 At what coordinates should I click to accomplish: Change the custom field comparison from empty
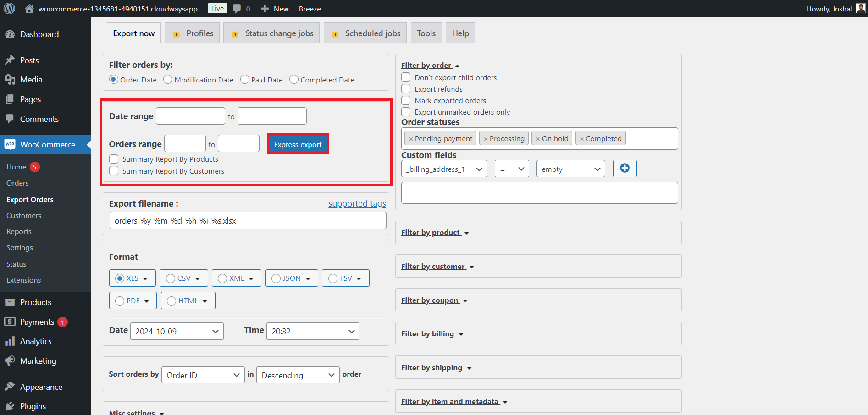(x=570, y=169)
